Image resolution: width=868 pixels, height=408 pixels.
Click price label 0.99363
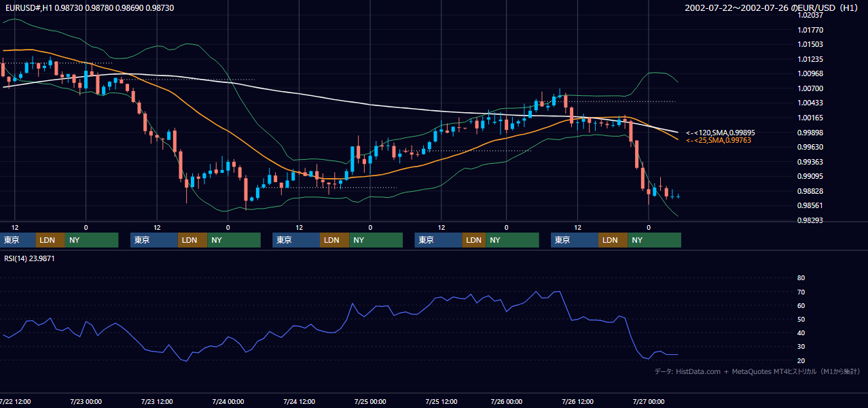click(x=810, y=162)
